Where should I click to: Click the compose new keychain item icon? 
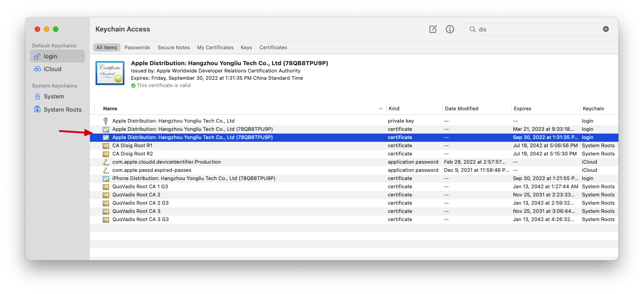pos(433,29)
